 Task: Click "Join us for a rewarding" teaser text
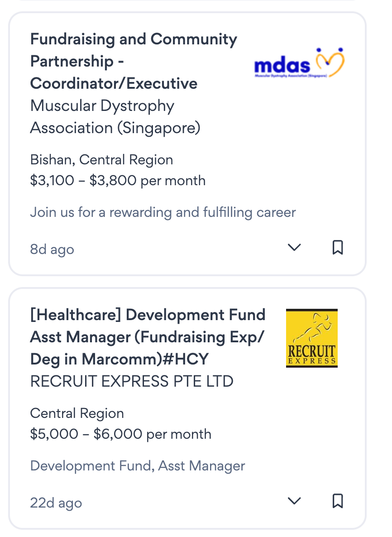click(x=163, y=212)
